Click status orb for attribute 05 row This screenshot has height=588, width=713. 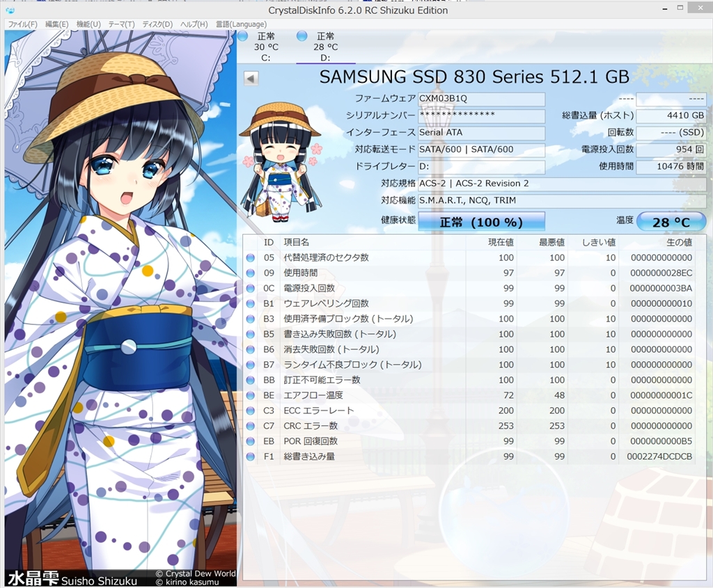pos(250,257)
